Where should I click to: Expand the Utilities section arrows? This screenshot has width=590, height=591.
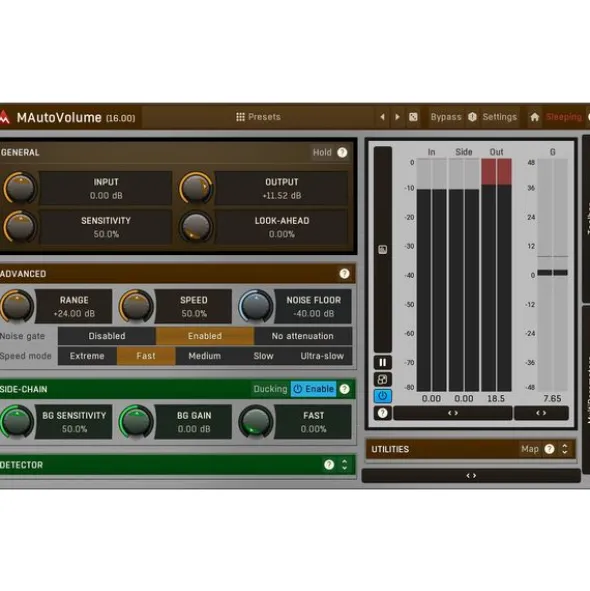point(565,449)
